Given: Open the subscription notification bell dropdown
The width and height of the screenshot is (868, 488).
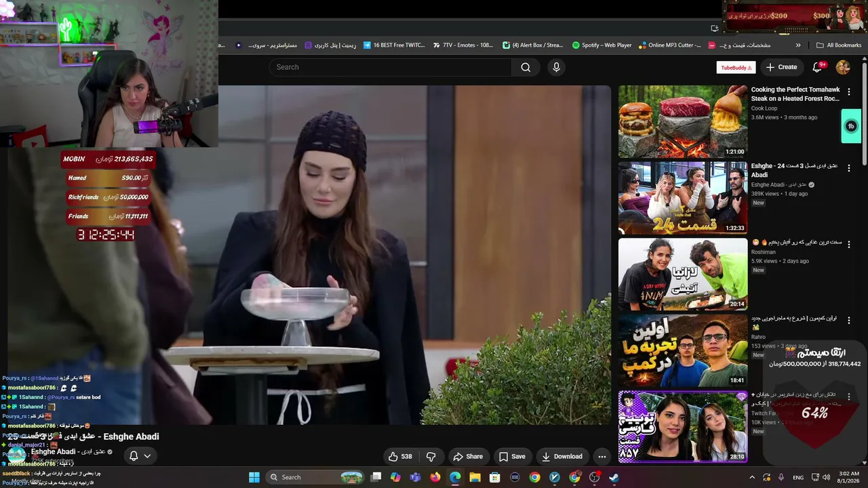Looking at the screenshot, I should point(140,455).
